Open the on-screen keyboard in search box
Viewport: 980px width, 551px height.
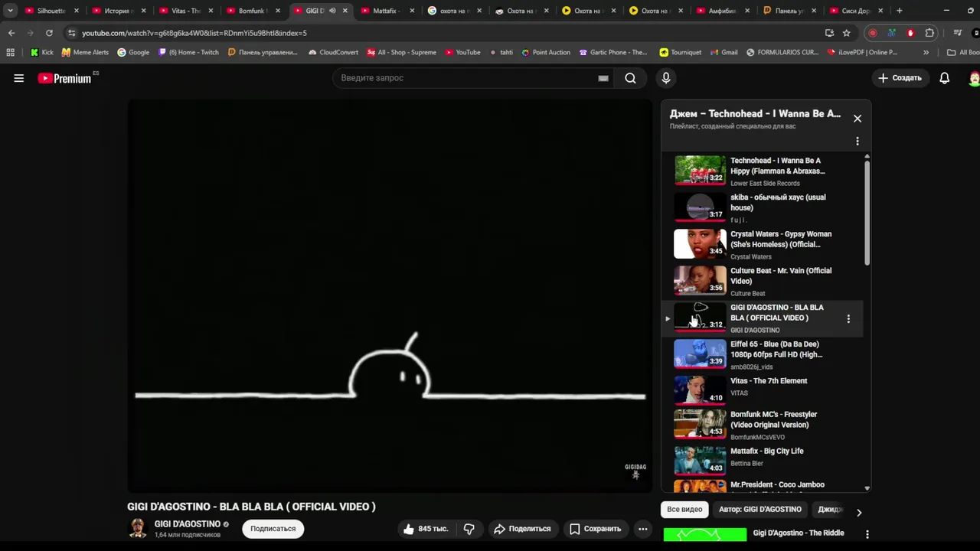tap(603, 78)
